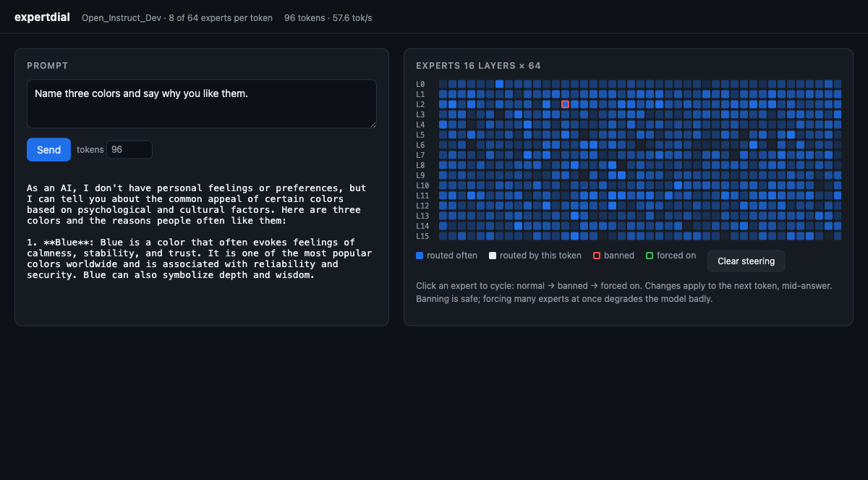Click the L5 row label
This screenshot has height=480, width=868.
click(x=421, y=135)
